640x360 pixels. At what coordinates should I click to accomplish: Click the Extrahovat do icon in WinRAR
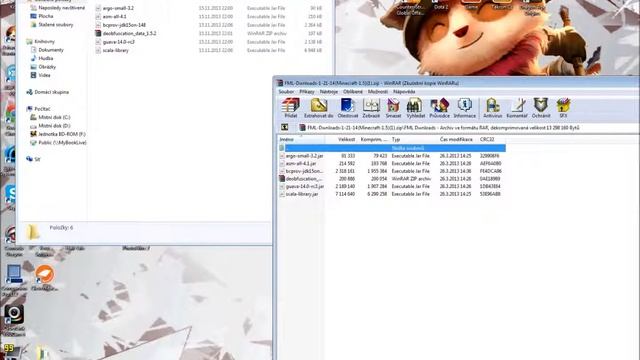pyautogui.click(x=318, y=108)
